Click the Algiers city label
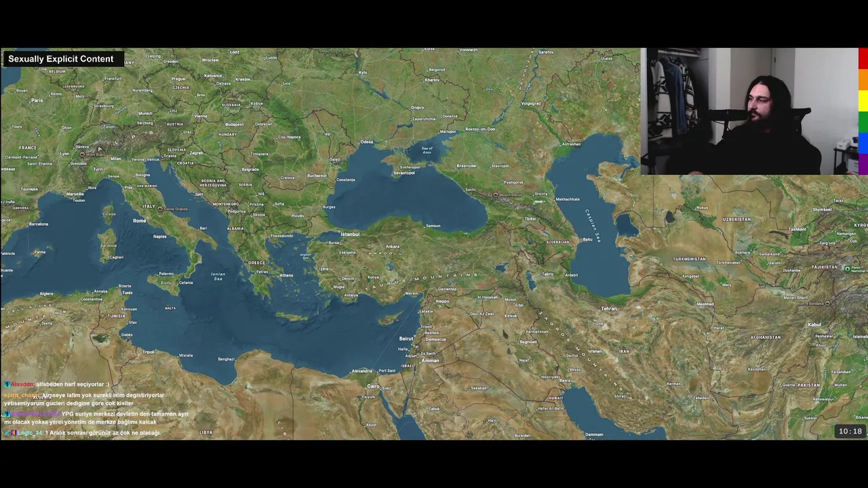 46,294
